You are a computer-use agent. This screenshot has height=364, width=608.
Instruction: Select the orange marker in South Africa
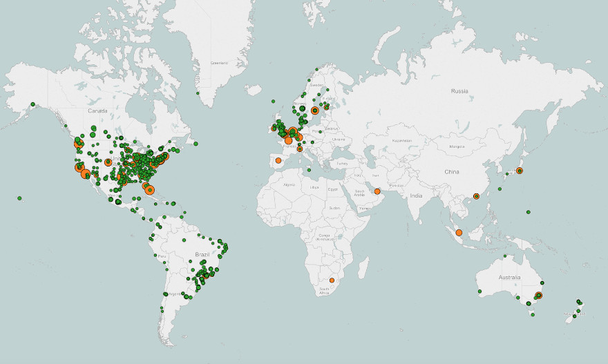pyautogui.click(x=332, y=280)
